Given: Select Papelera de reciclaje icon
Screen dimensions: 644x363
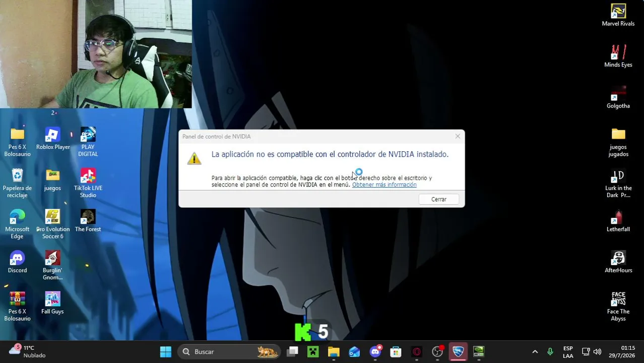Looking at the screenshot, I should (17, 184).
